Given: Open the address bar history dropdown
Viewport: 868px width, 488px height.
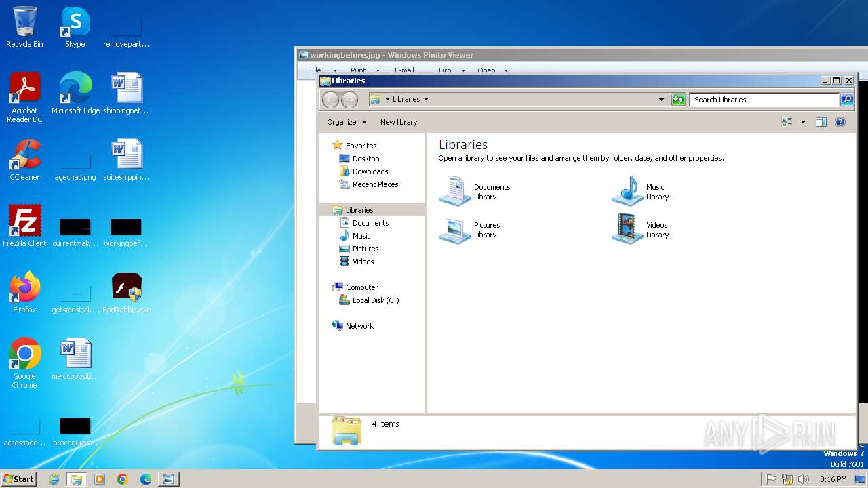Looking at the screenshot, I should coord(662,100).
